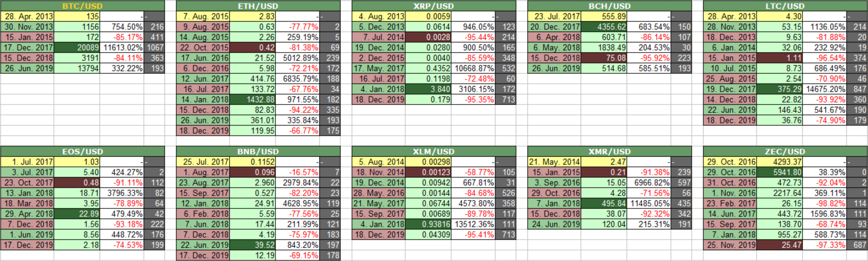Screen dimensions: 868x261
Task: Select the BNB/USD table header
Action: coord(258,151)
